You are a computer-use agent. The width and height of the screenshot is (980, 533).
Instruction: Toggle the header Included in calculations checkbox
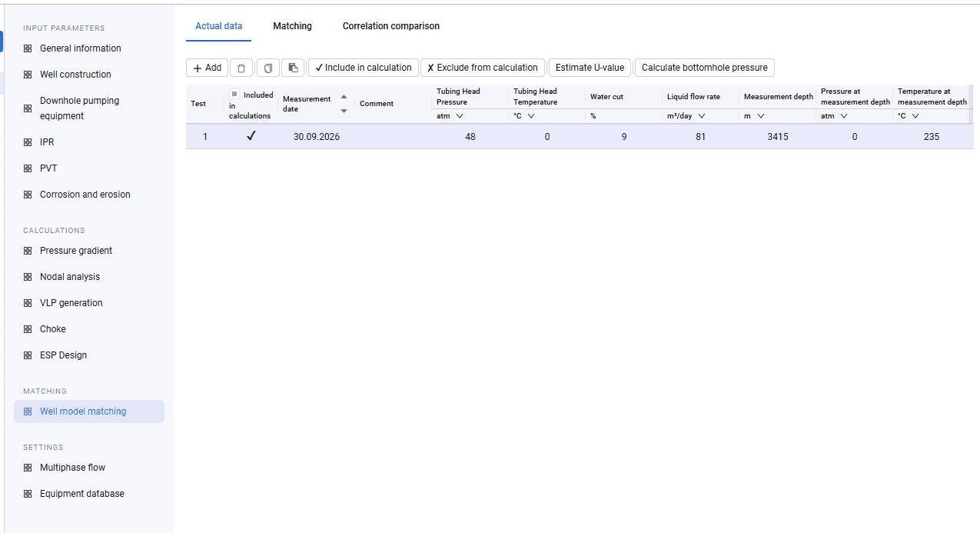[234, 94]
